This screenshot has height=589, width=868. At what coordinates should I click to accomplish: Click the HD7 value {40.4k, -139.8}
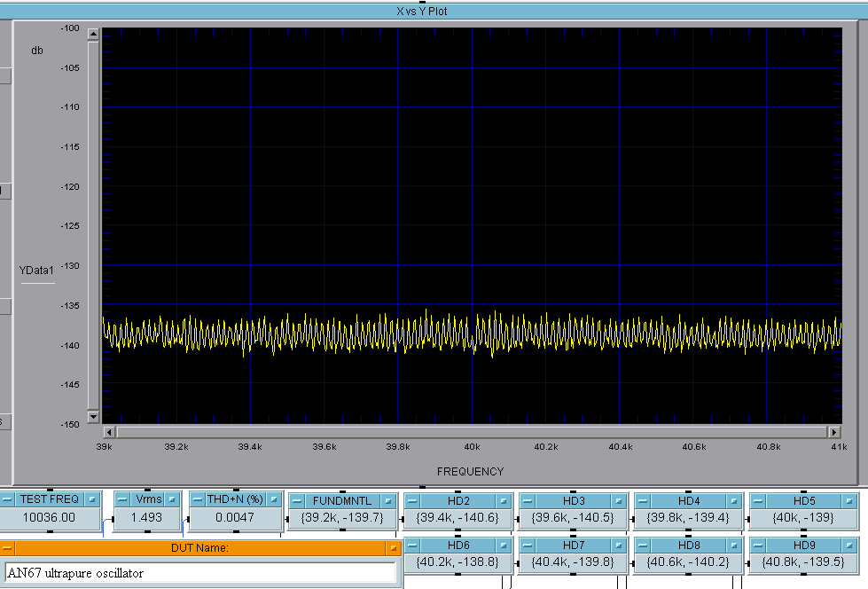point(573,562)
